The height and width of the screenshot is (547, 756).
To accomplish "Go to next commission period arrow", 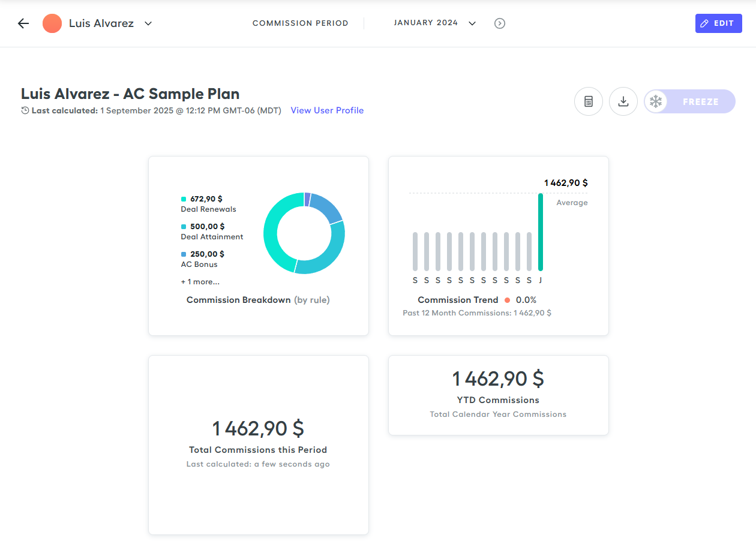I will [499, 23].
